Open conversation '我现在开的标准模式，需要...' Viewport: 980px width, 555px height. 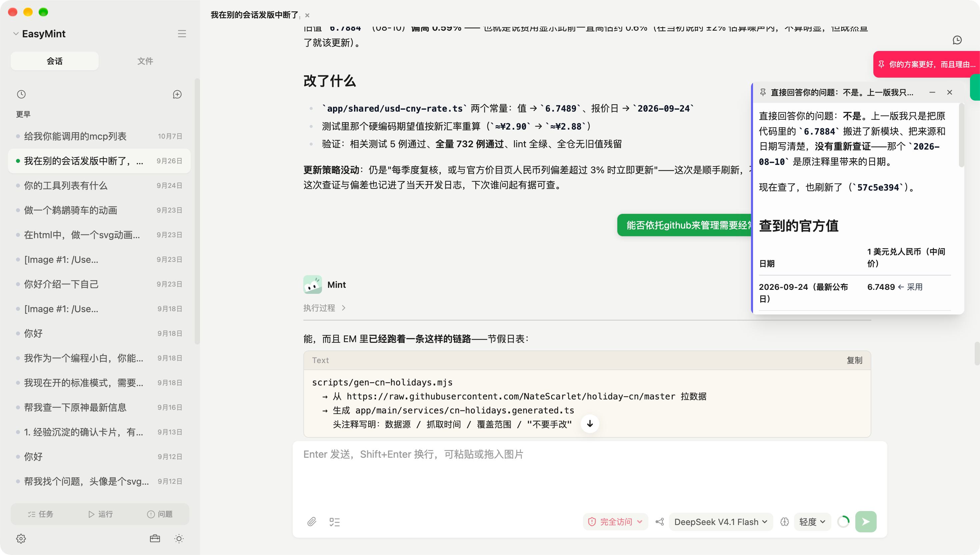(x=99, y=383)
